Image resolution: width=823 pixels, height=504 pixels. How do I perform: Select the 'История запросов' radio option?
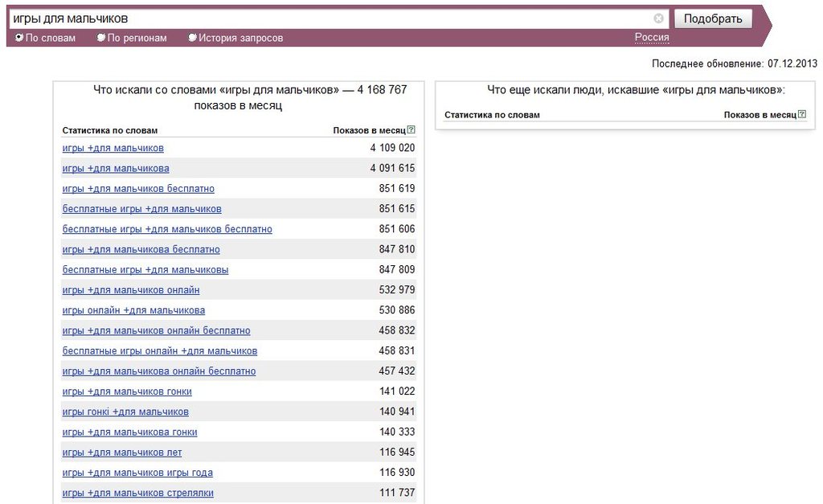[x=192, y=37]
